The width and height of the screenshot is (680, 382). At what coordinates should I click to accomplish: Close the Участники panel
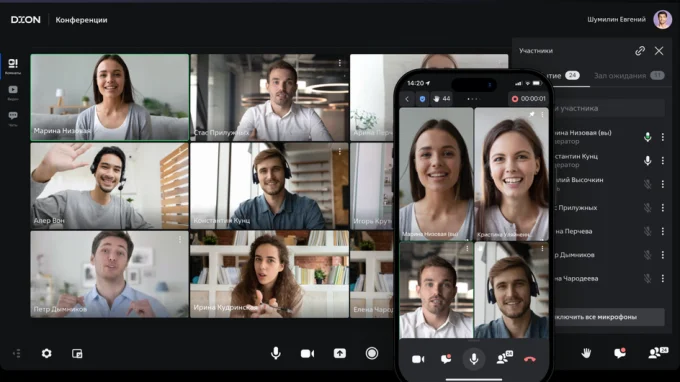(659, 51)
